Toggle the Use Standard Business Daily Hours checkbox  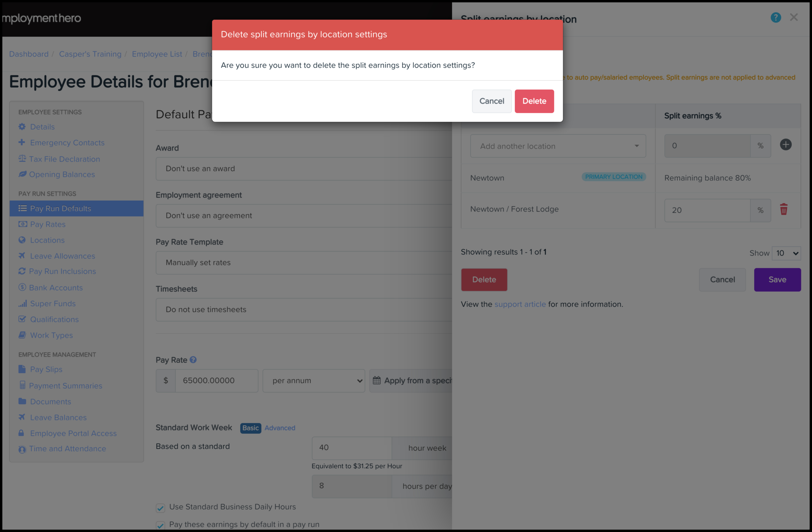pyautogui.click(x=160, y=508)
